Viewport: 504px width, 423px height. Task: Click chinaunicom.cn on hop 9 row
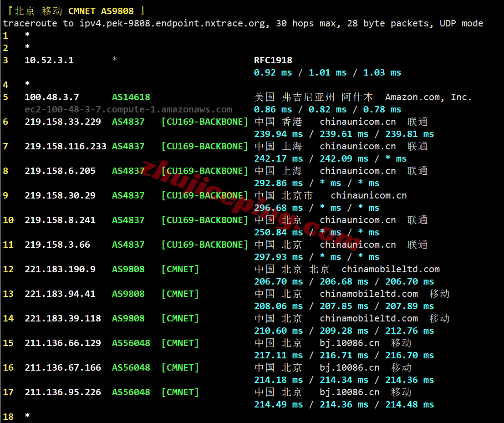[369, 195]
